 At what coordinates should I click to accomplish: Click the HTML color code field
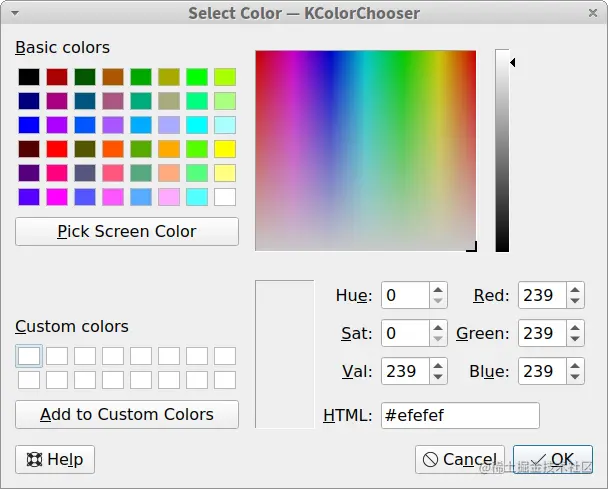pos(460,416)
